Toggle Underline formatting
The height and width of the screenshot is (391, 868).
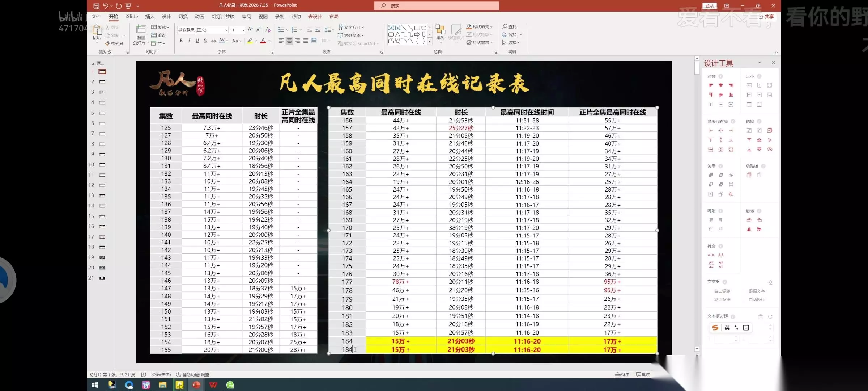click(197, 41)
